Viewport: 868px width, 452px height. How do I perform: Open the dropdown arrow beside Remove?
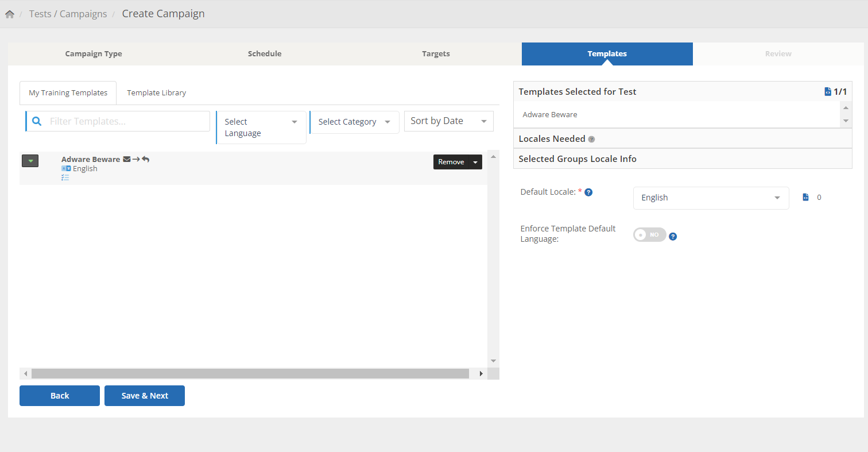coord(475,162)
